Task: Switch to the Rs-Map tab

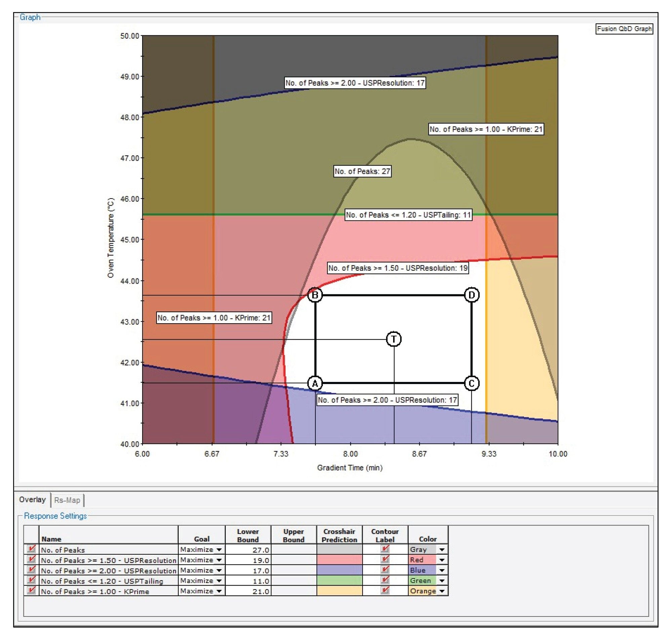Action: [67, 500]
